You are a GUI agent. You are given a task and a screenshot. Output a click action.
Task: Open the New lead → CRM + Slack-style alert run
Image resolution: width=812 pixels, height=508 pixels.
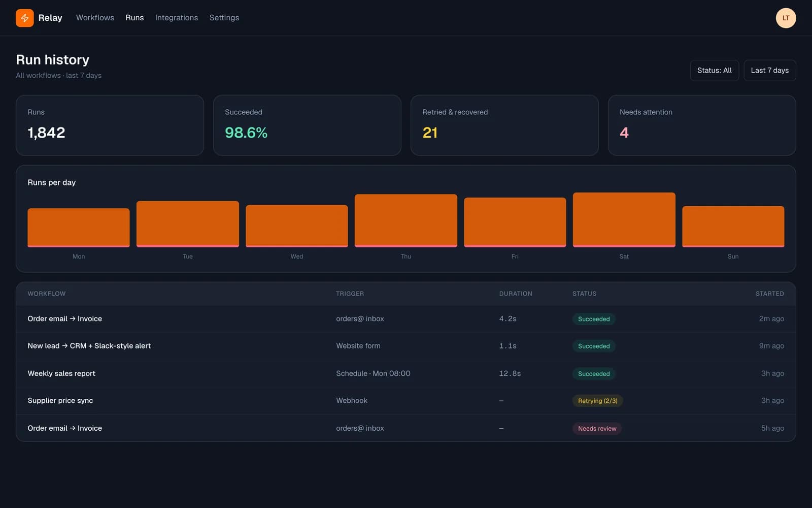pos(406,346)
